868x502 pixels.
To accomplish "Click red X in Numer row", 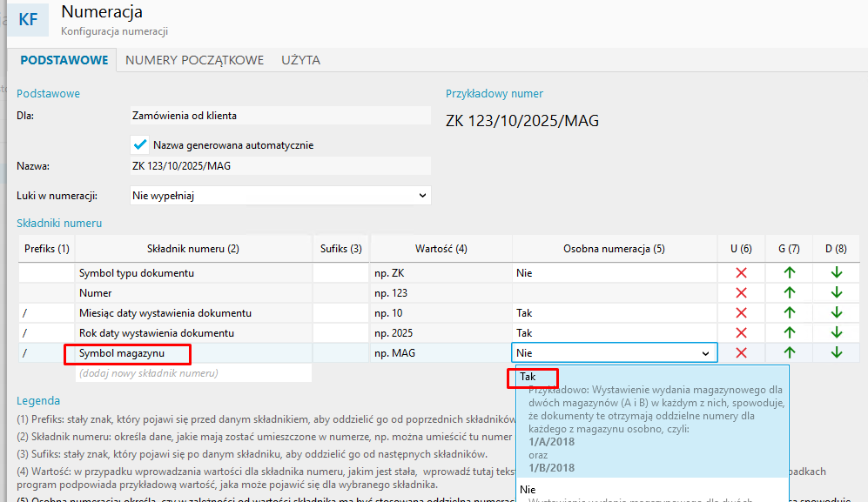I will pyautogui.click(x=742, y=293).
